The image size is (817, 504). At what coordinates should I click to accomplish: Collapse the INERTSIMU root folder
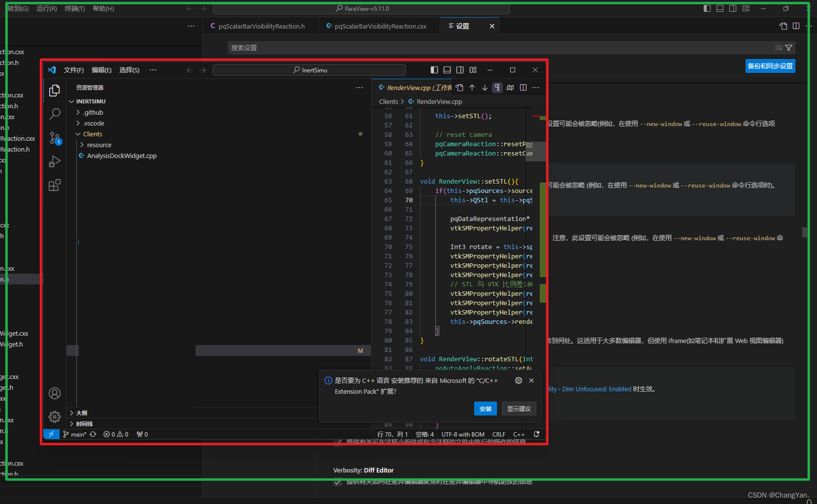[x=87, y=101]
